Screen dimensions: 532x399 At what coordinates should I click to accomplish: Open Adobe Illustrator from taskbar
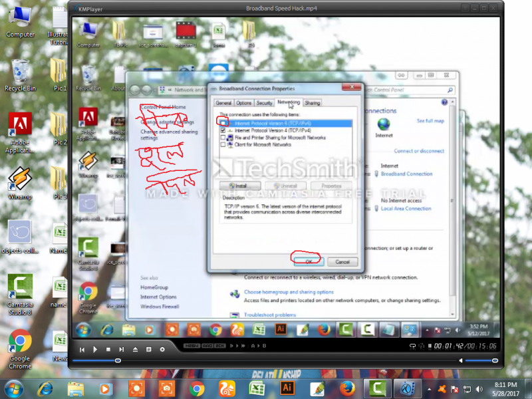(x=287, y=389)
